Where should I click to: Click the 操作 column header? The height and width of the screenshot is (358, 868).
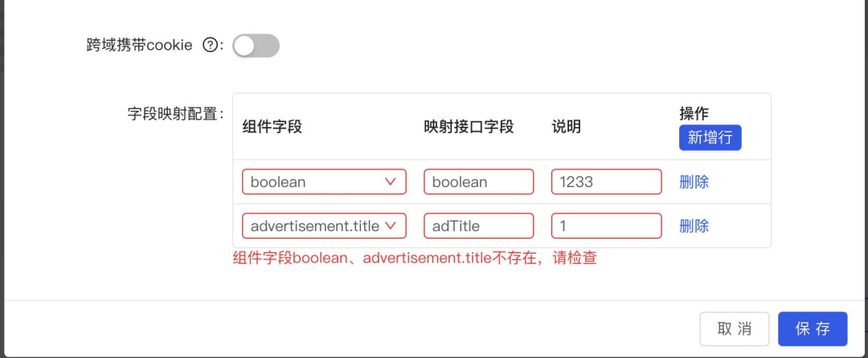pyautogui.click(x=694, y=113)
